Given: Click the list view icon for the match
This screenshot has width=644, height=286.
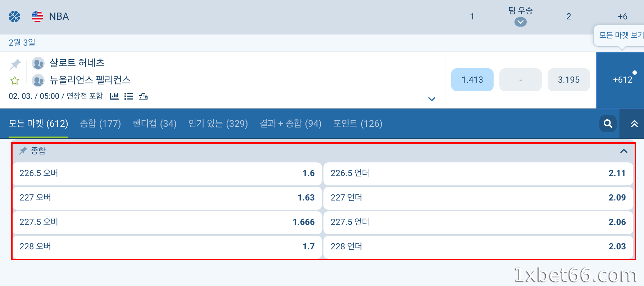Looking at the screenshot, I should 128,96.
